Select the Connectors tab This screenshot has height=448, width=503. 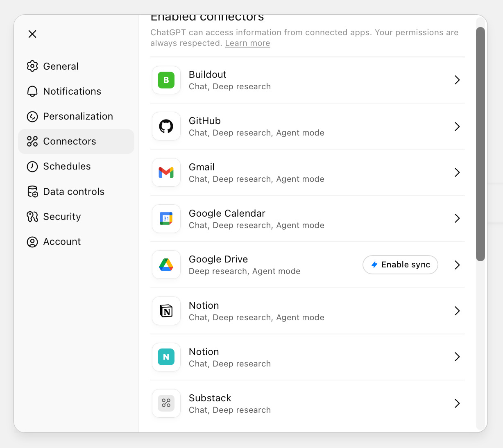point(76,141)
